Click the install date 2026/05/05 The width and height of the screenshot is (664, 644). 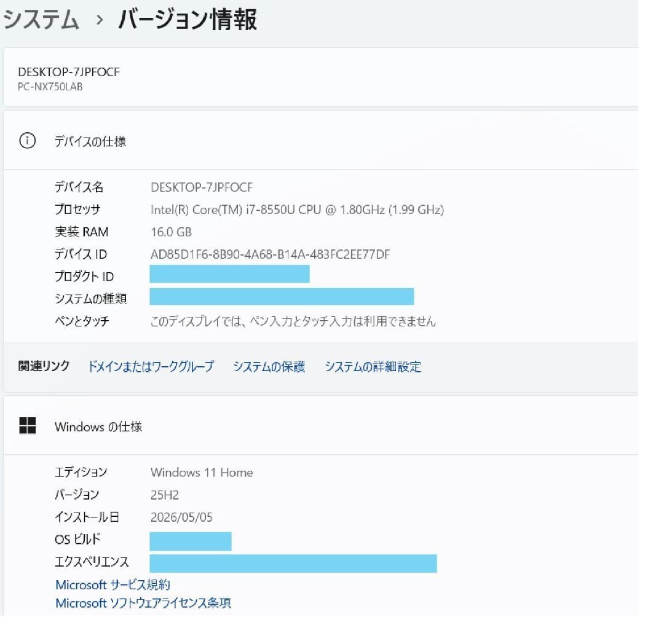pyautogui.click(x=181, y=517)
